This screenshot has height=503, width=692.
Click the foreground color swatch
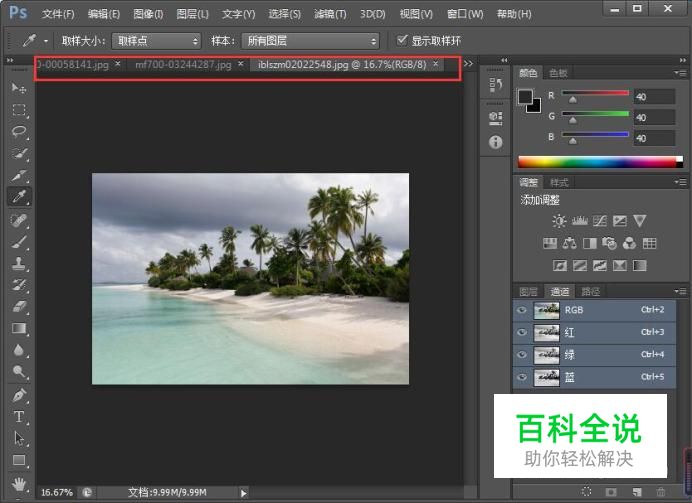(x=526, y=96)
